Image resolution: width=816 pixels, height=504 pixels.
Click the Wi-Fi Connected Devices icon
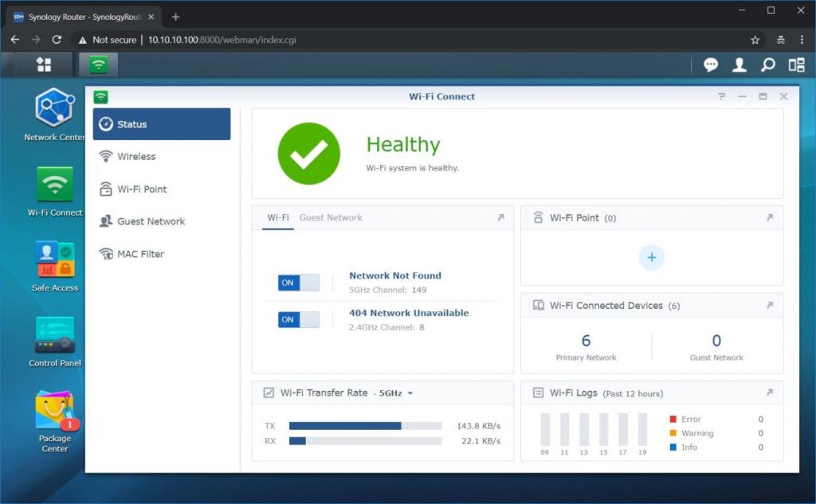[538, 305]
